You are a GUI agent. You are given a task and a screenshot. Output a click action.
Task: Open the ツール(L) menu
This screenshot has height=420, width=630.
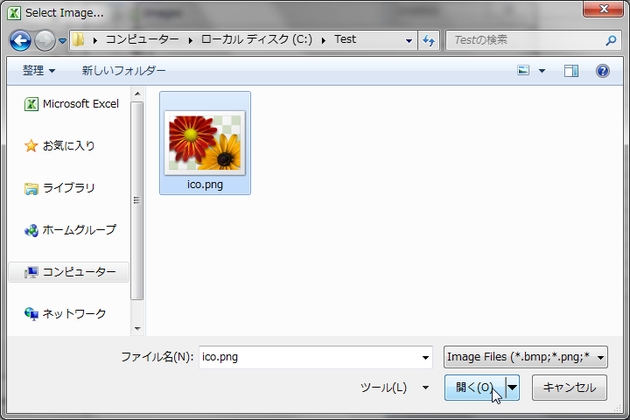394,387
